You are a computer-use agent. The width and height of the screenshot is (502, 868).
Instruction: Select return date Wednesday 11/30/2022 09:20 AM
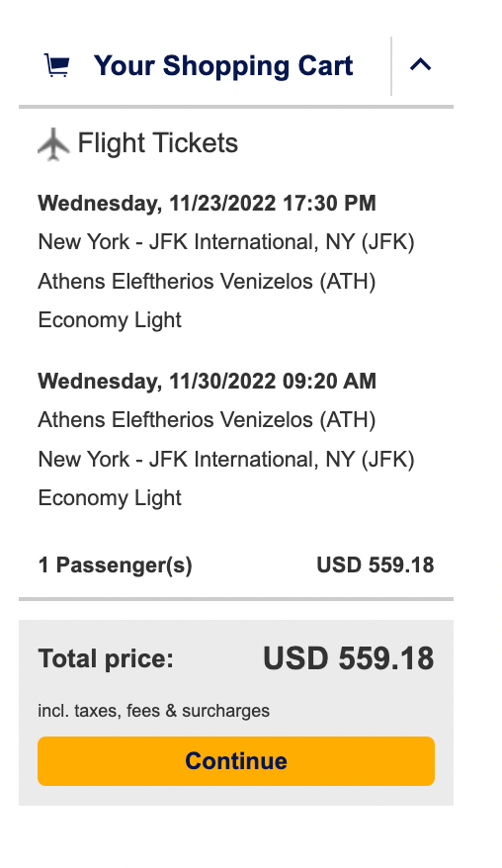[x=207, y=381]
